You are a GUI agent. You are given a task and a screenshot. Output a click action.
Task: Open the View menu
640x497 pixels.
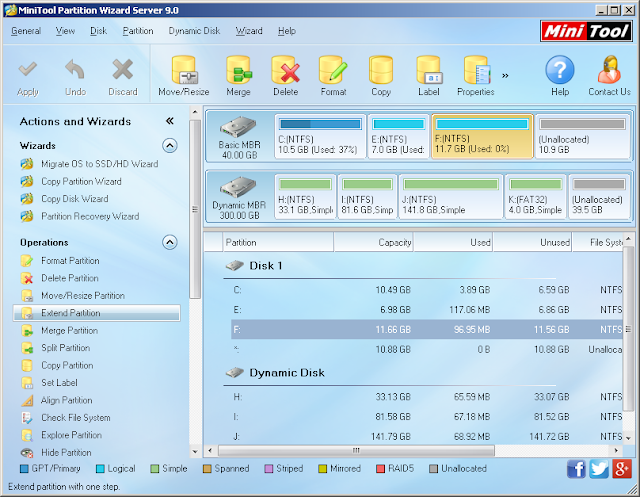(x=65, y=31)
